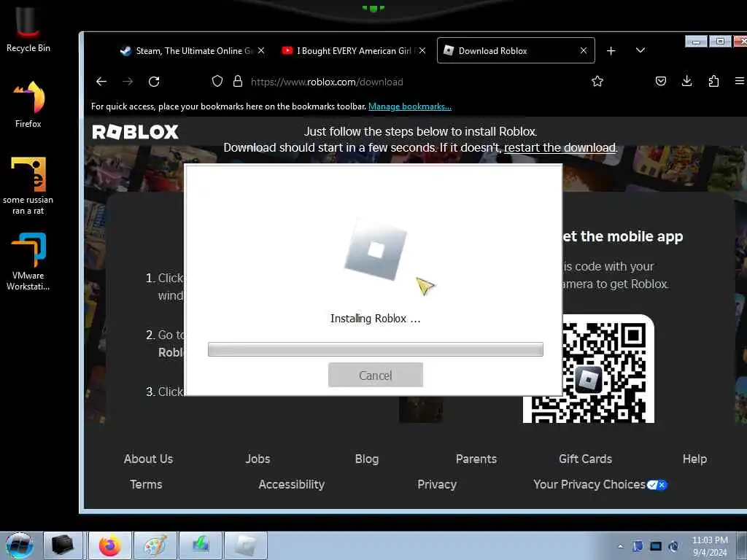Minimize the Firefox window

(696, 42)
